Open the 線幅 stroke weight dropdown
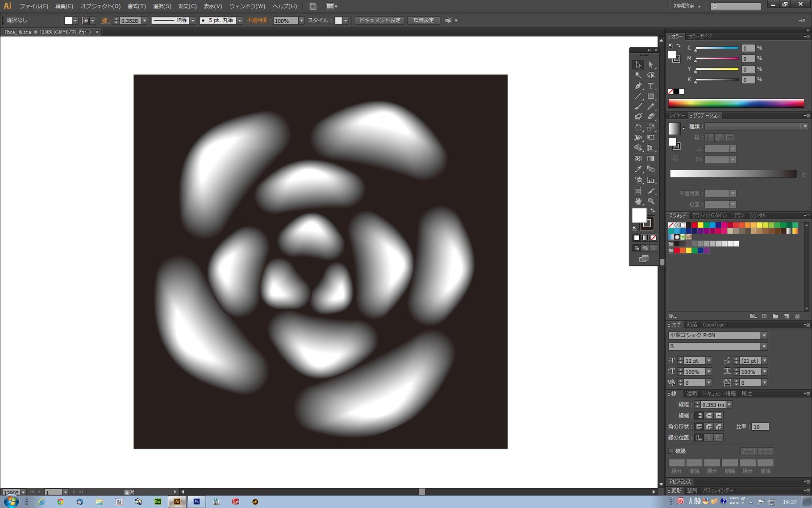 click(x=729, y=405)
